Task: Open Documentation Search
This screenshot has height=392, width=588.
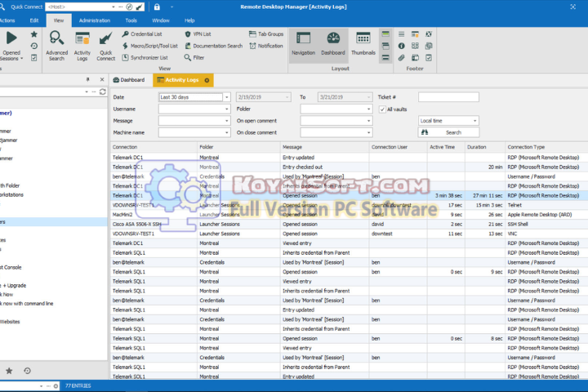Action: (x=213, y=46)
